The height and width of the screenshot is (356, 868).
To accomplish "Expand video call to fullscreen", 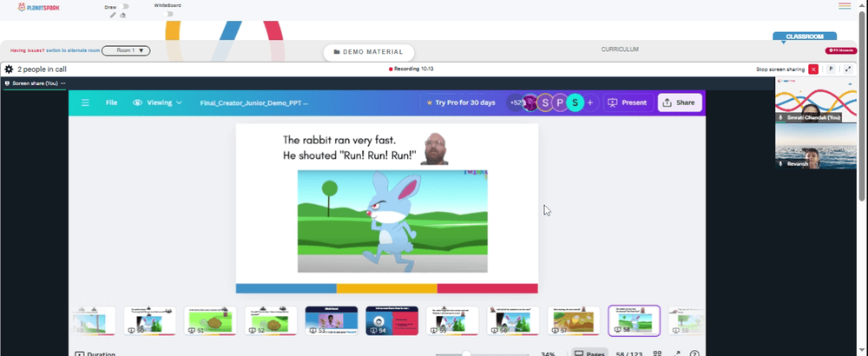I will [x=848, y=69].
